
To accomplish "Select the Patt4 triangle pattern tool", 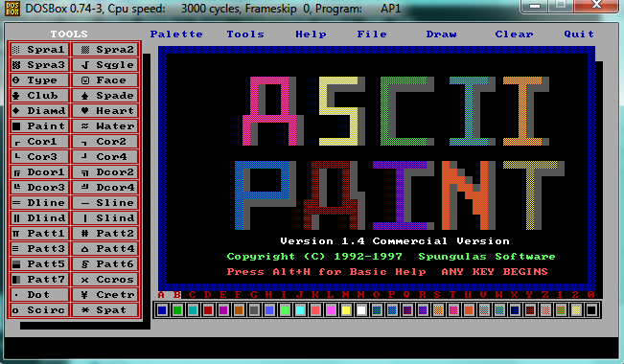I will [105, 249].
